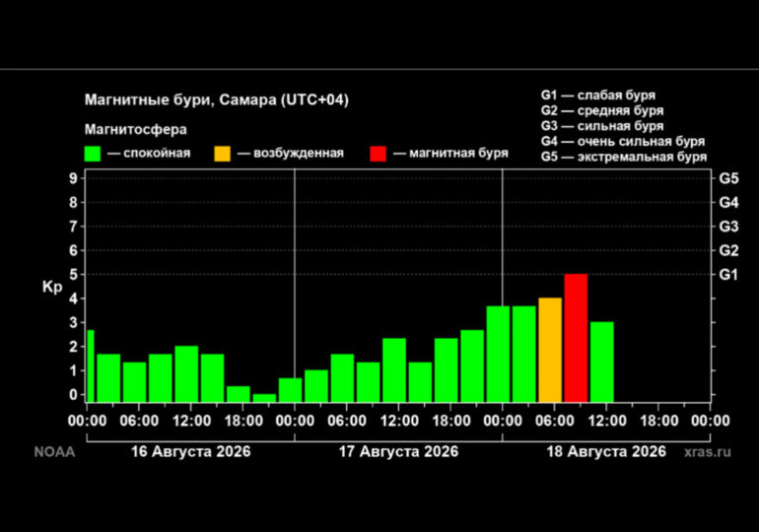
Task: Click the '18 Августа 2026' date label
Action: click(606, 452)
